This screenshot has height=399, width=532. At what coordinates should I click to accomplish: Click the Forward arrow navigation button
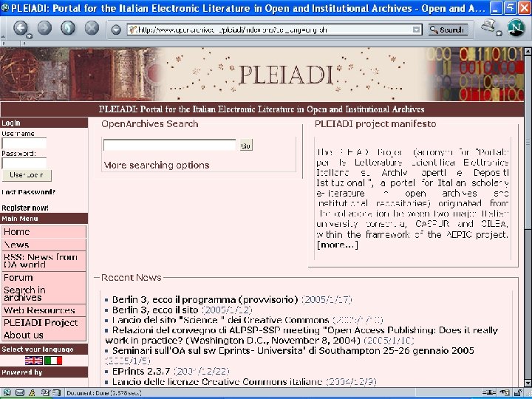pos(44,28)
